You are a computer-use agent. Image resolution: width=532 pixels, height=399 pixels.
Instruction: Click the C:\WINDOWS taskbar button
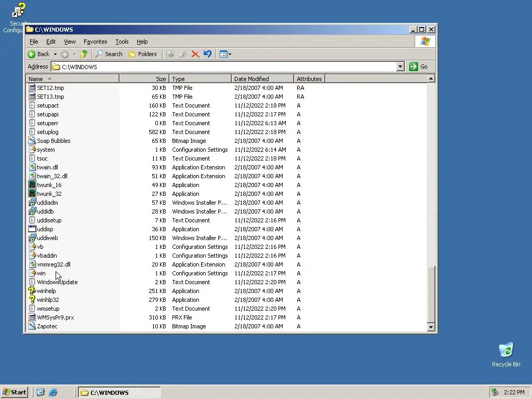click(x=119, y=392)
